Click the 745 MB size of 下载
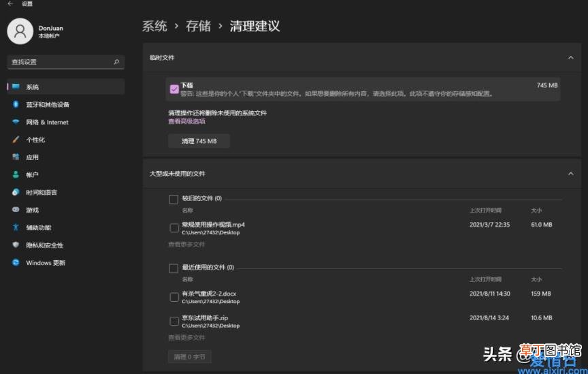This screenshot has height=374, width=588. tap(547, 85)
